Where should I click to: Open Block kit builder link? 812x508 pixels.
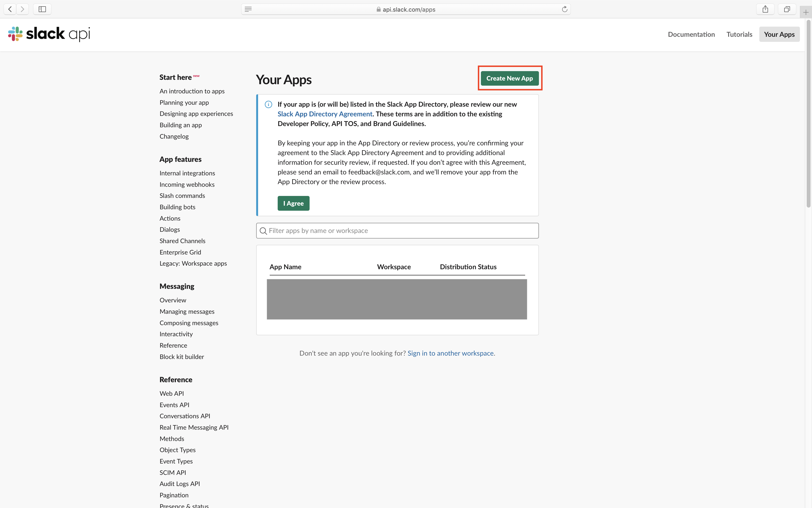pyautogui.click(x=181, y=357)
